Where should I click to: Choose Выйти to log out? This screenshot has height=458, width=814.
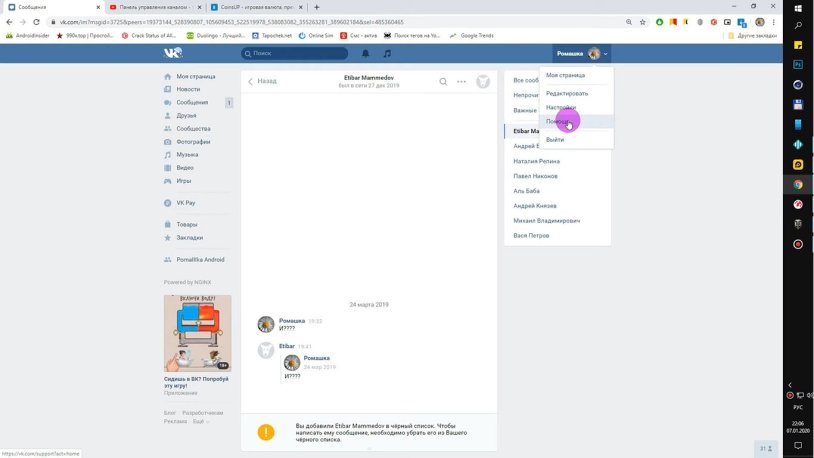(555, 140)
